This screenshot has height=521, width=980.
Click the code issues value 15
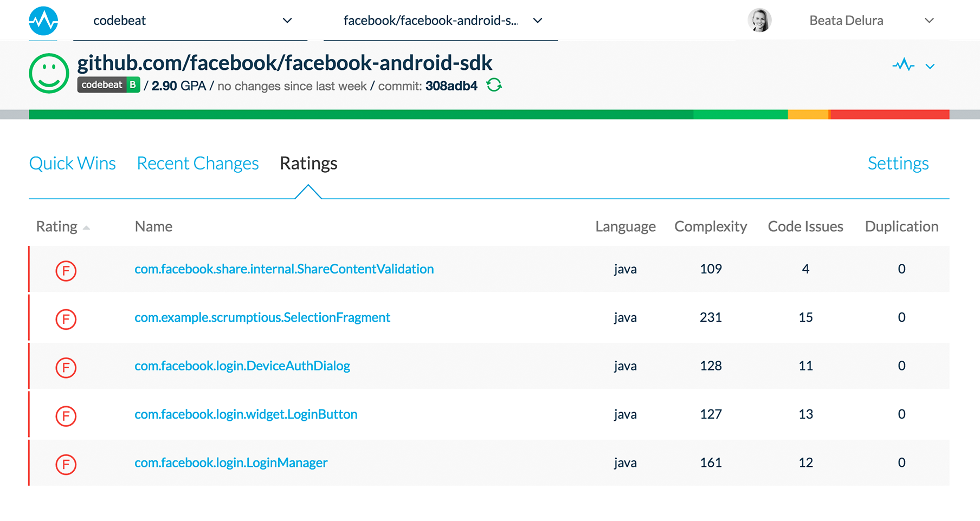[x=805, y=317]
